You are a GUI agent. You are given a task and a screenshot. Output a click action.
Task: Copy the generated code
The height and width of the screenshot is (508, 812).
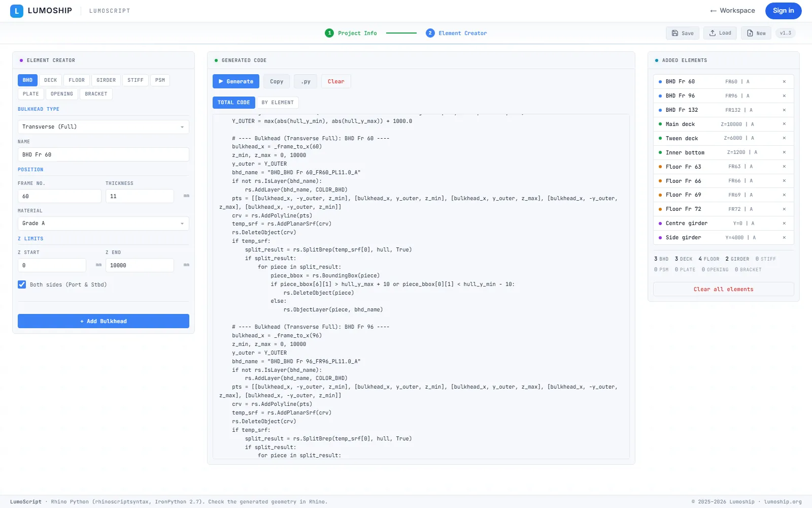tap(277, 81)
